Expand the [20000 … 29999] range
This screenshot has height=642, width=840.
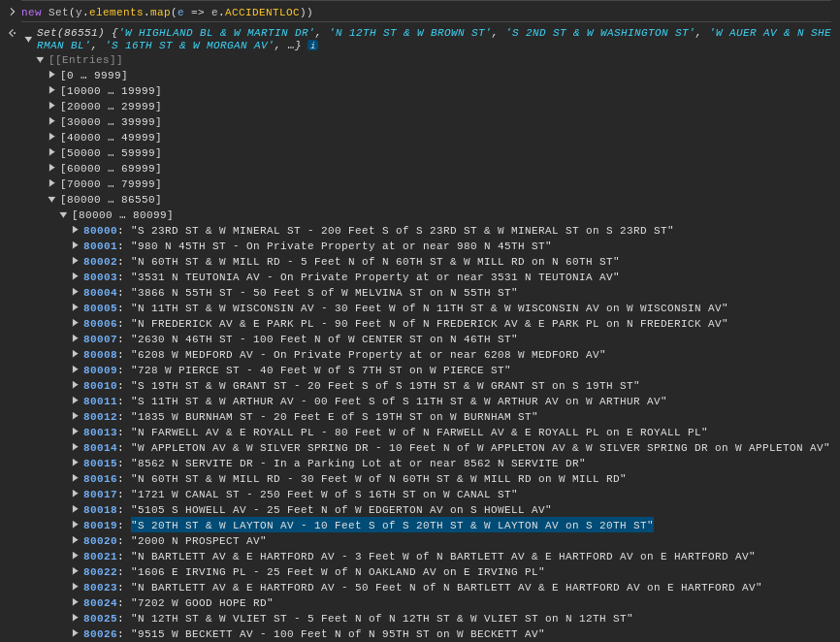click(x=52, y=106)
